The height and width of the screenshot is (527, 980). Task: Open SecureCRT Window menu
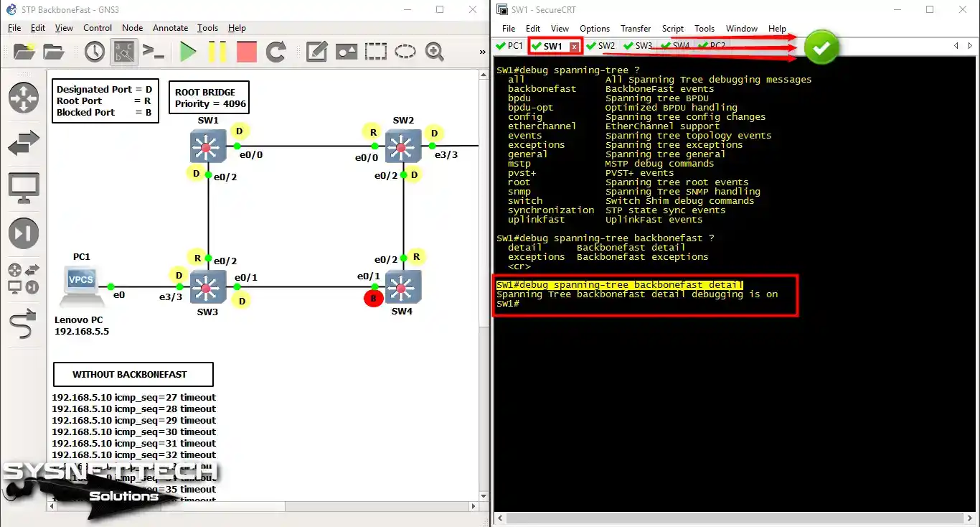coord(742,29)
